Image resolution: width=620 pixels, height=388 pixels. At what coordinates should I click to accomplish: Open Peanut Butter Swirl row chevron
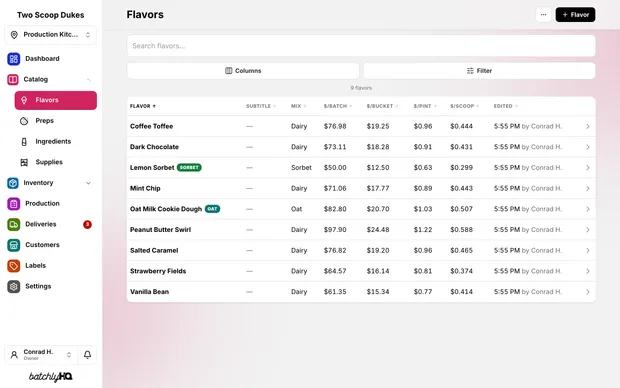pos(588,230)
